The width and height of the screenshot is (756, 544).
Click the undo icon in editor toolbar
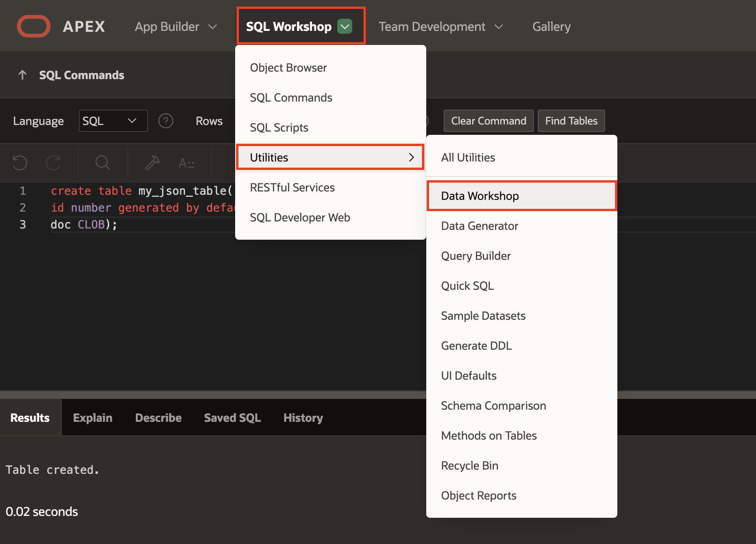(20, 163)
